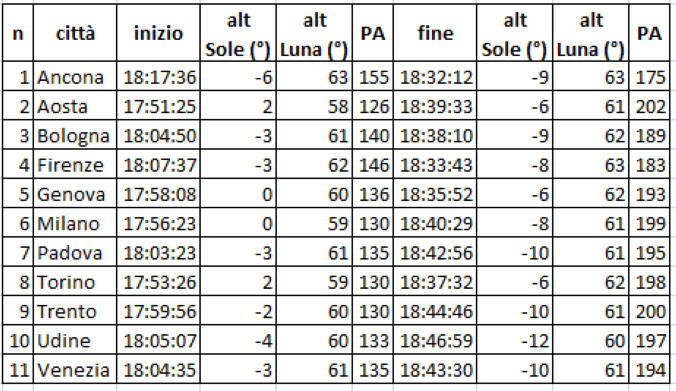Viewport: 676px width, 391px height.
Task: Click Ancona start time 18:17:36
Action: (158, 77)
